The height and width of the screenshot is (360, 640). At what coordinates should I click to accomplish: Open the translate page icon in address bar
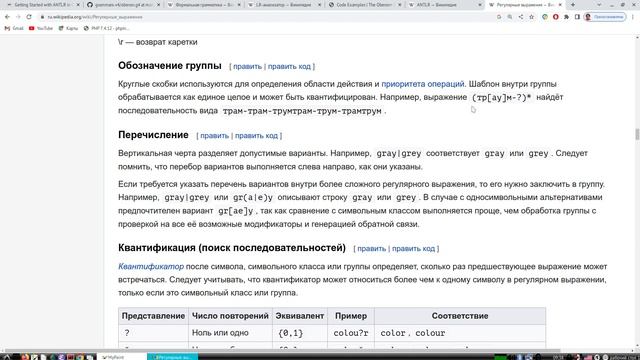(x=499, y=17)
